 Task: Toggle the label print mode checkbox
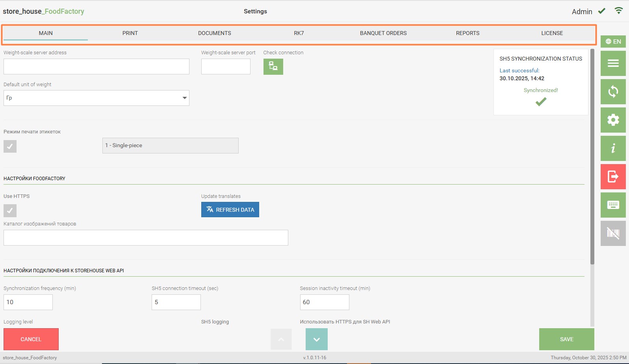(x=10, y=146)
